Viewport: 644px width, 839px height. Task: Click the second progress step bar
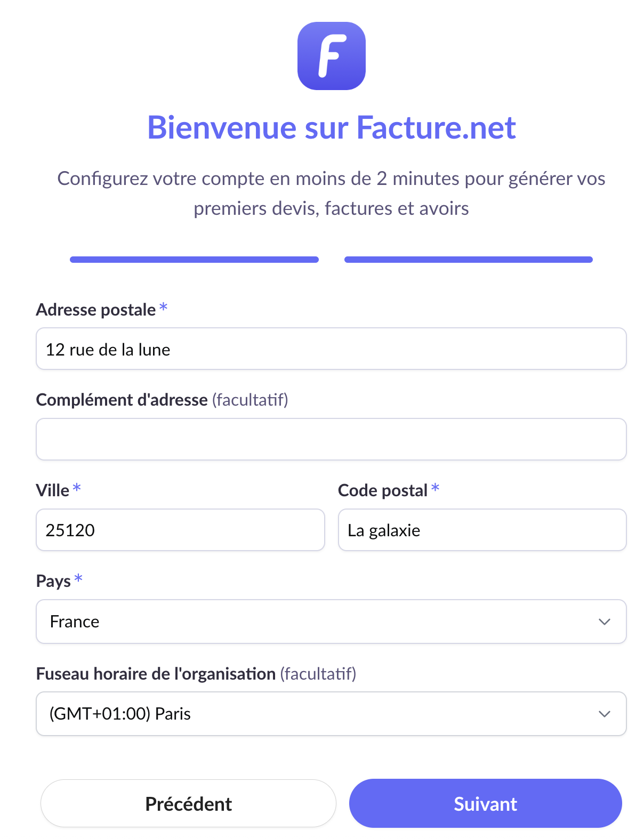pos(468,260)
